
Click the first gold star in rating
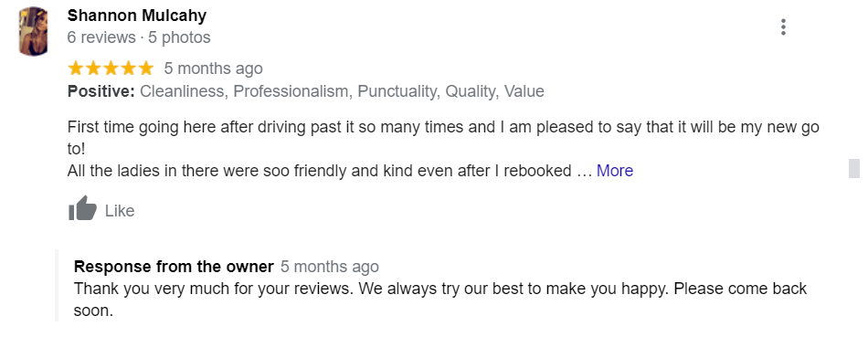click(76, 68)
